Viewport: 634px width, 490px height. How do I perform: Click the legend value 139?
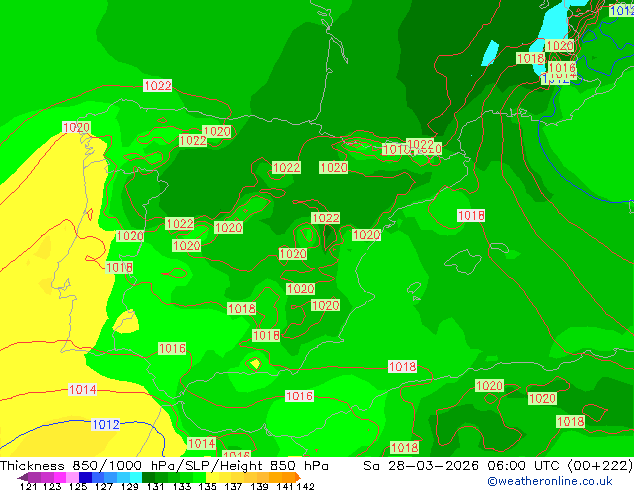pyautogui.click(x=259, y=486)
